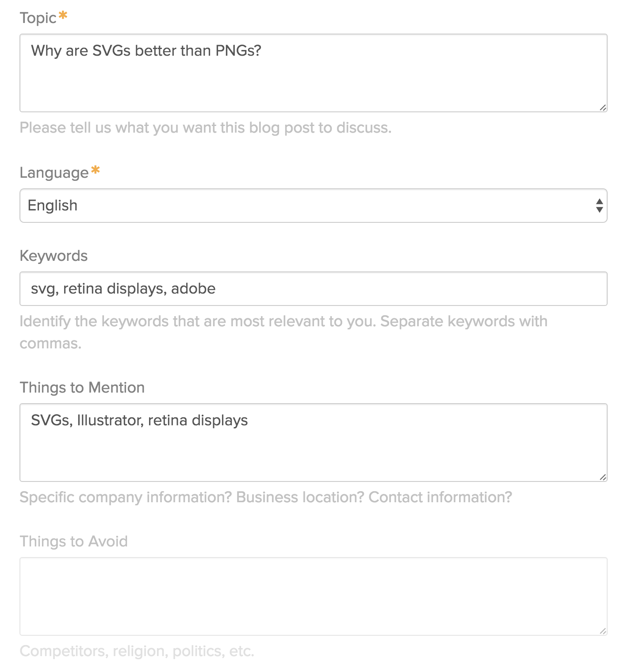Click the 'SVGs, Illustrator, retina displays' text

pyautogui.click(x=139, y=420)
